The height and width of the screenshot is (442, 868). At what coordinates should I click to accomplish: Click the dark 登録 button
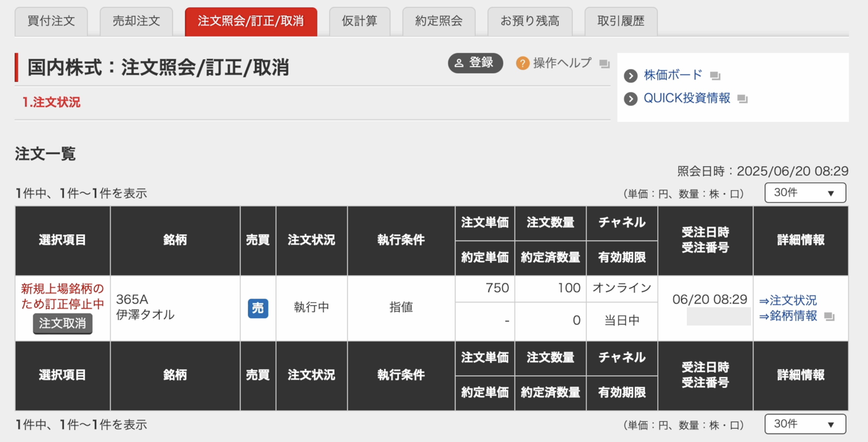coord(476,63)
